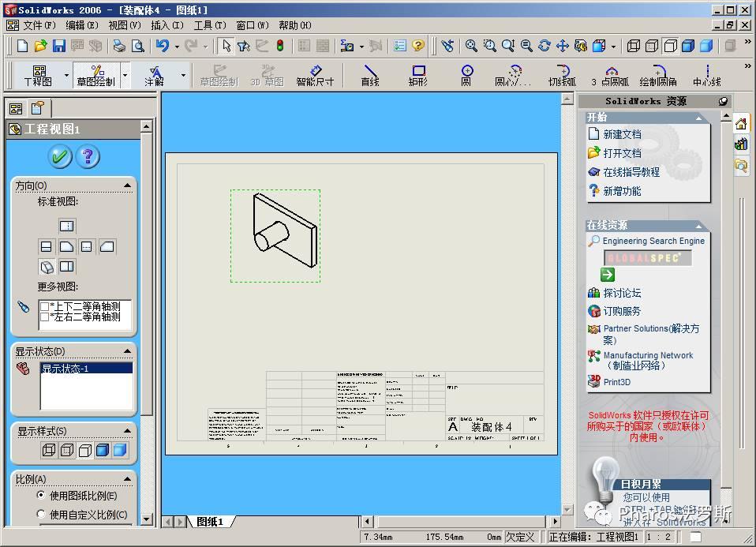This screenshot has height=547, width=756.
Task: Collapse the 方向 section
Action: (127, 185)
